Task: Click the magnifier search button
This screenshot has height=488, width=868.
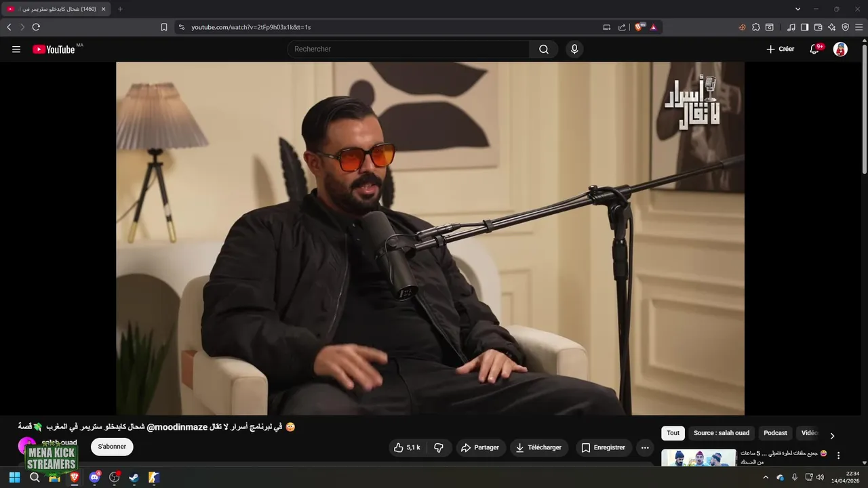Action: point(544,49)
